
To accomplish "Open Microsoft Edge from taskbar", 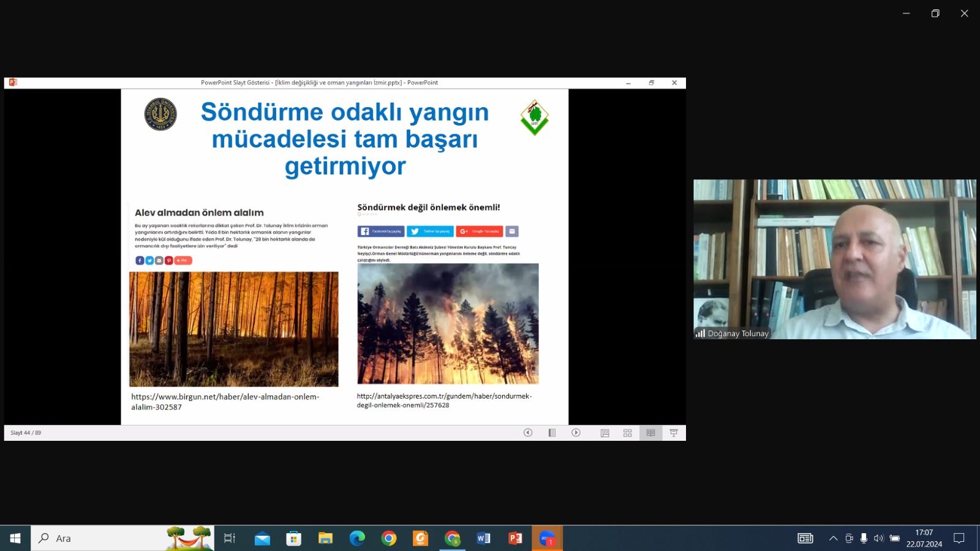I will click(357, 539).
